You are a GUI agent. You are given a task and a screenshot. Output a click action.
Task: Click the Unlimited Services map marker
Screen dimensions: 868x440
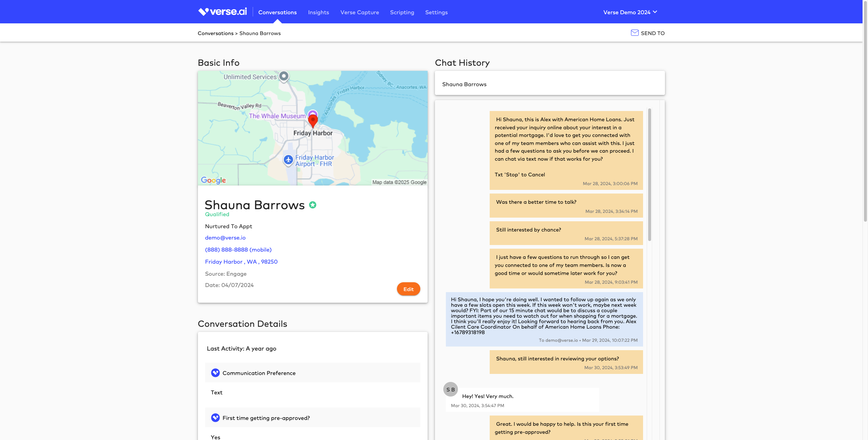tap(284, 76)
